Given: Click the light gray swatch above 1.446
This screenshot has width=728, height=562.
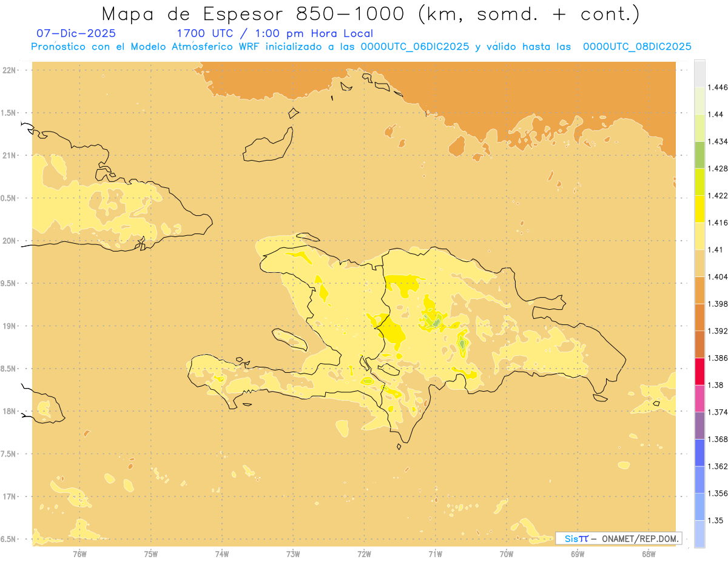Looking at the screenshot, I should (699, 73).
